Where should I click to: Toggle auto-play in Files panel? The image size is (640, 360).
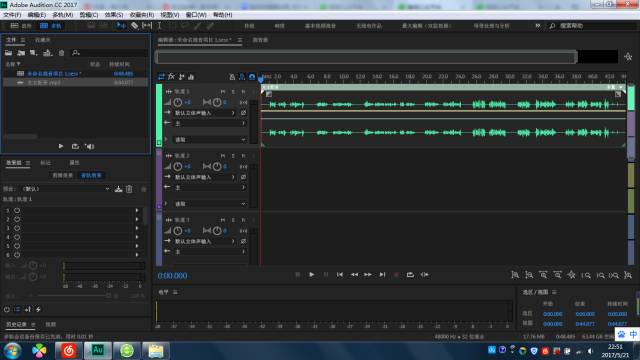89,146
